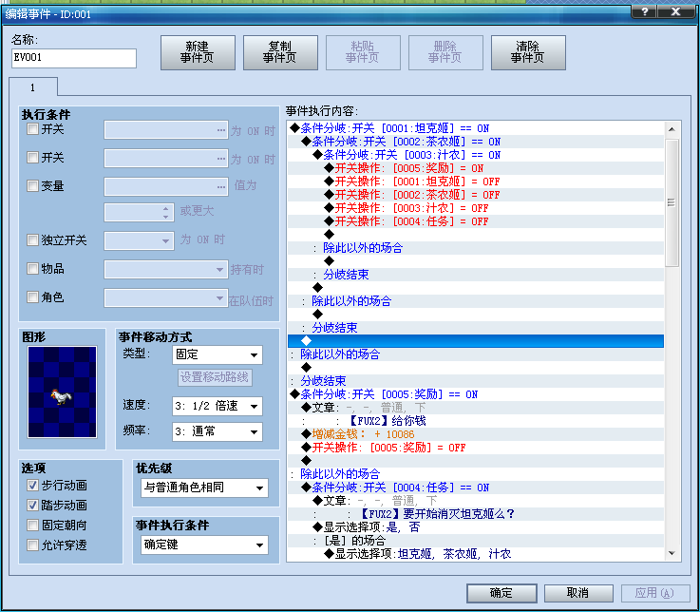Open the 频率 dropdown showing 通常
Viewport: 700px width, 612px height.
tap(218, 431)
